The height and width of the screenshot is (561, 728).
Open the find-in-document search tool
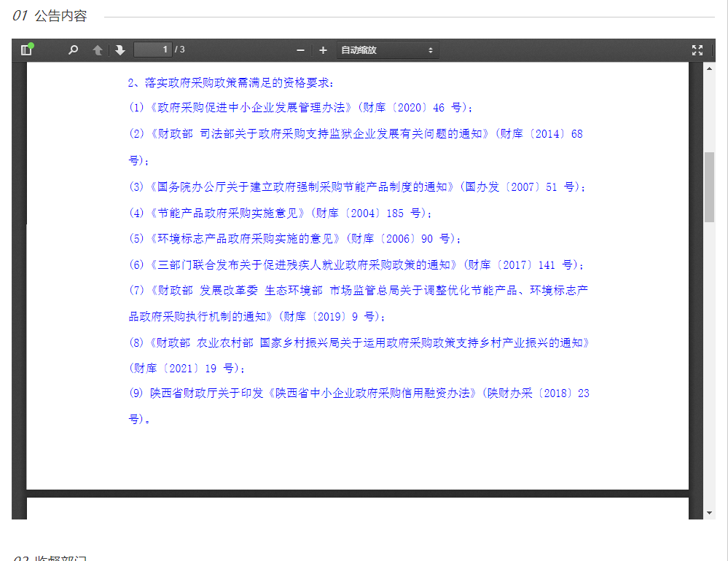pyautogui.click(x=73, y=50)
